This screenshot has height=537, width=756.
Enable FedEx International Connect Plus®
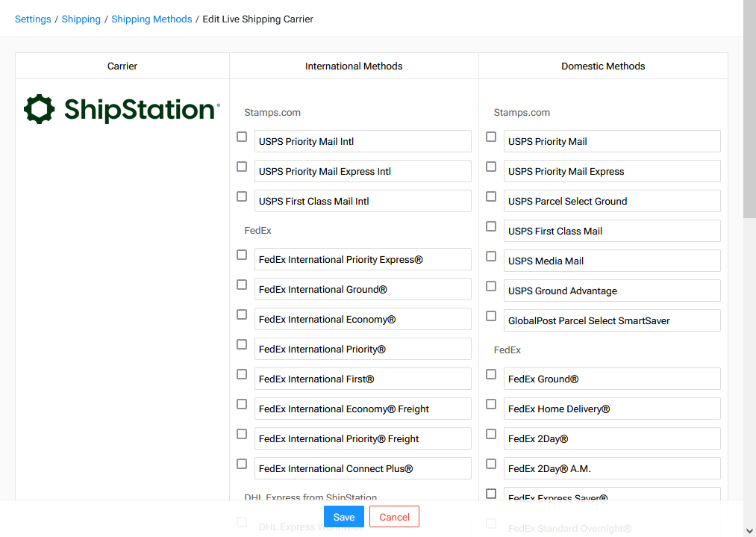242,464
